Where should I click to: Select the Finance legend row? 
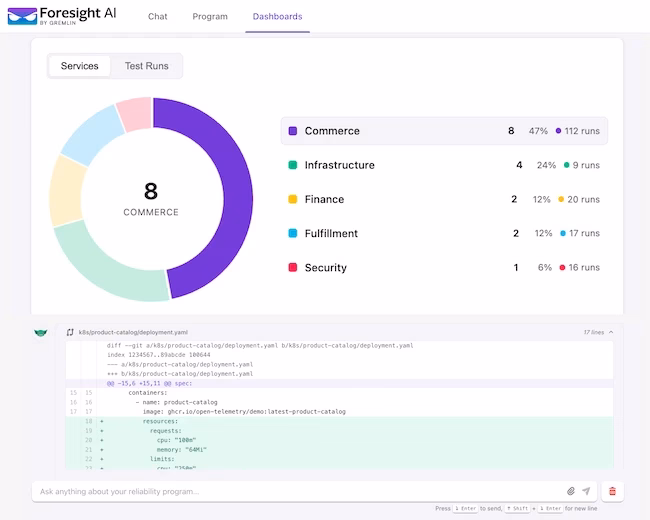point(444,199)
